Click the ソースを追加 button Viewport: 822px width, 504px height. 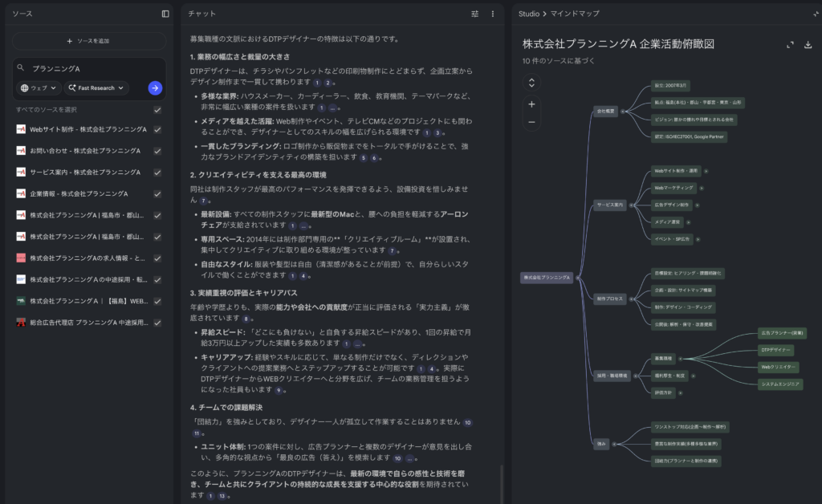[88, 41]
